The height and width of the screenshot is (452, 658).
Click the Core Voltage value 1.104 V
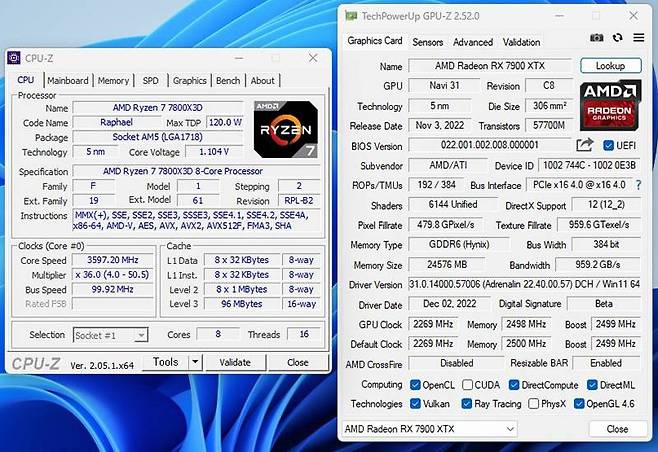pyautogui.click(x=214, y=152)
